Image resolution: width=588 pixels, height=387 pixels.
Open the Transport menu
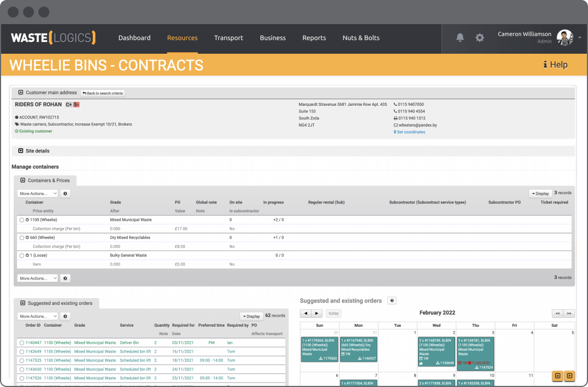[x=228, y=38]
